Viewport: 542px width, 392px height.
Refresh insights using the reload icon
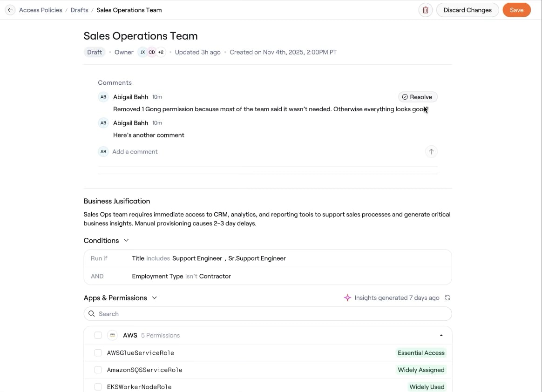pos(447,297)
